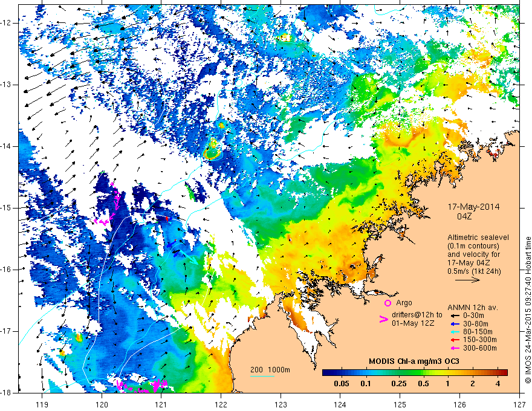Click the red 150-300m arrow legend symbol
Viewport: 532px width, 411px height.
click(x=455, y=340)
